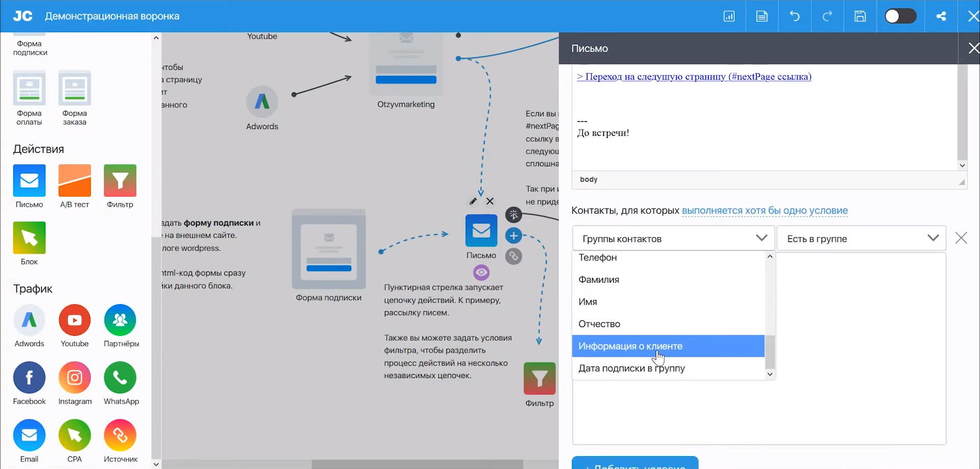Screen dimensions: 980x469
Task: Open the Группы контактов dropdown
Action: pos(674,238)
